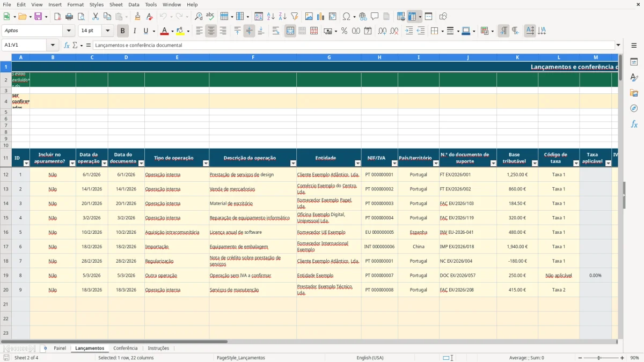This screenshot has height=362, width=644.
Task: Toggle left-to-right text direction
Action: click(503, 31)
